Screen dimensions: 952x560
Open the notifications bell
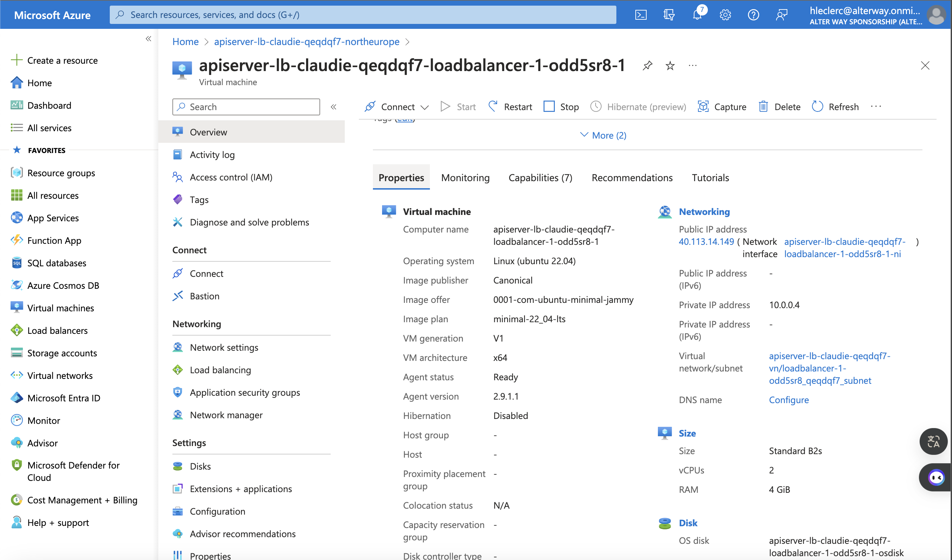point(697,15)
